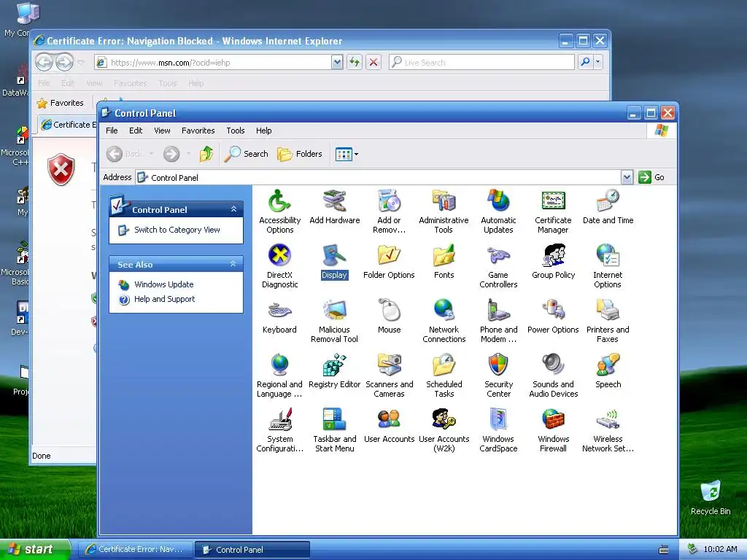Select Windows CardSpace icon
This screenshot has width=747, height=560.
[x=498, y=430]
